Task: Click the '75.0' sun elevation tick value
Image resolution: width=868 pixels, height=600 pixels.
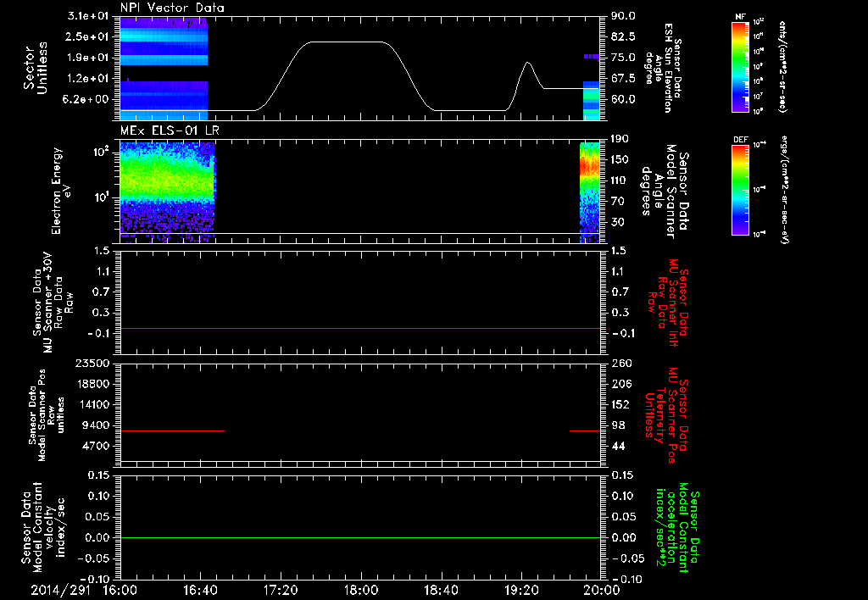Action: tap(623, 58)
